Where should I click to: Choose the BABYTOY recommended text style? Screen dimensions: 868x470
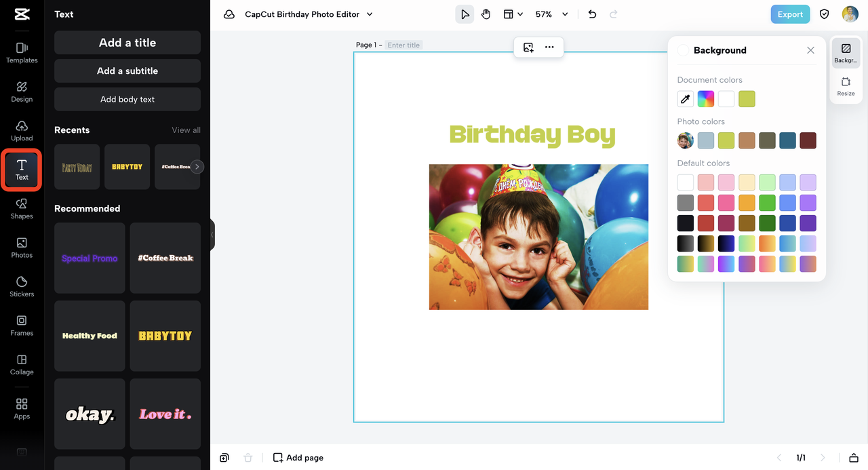pos(165,336)
